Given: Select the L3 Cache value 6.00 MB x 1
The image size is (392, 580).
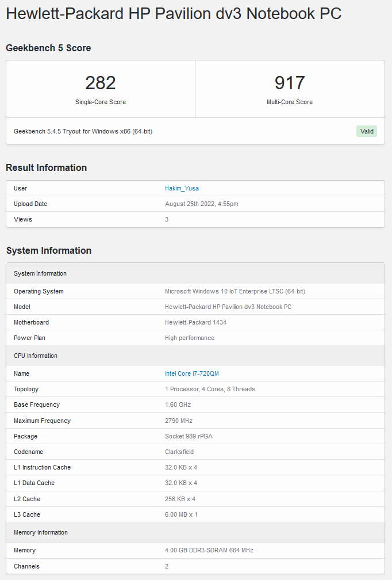Looking at the screenshot, I should 181,514.
